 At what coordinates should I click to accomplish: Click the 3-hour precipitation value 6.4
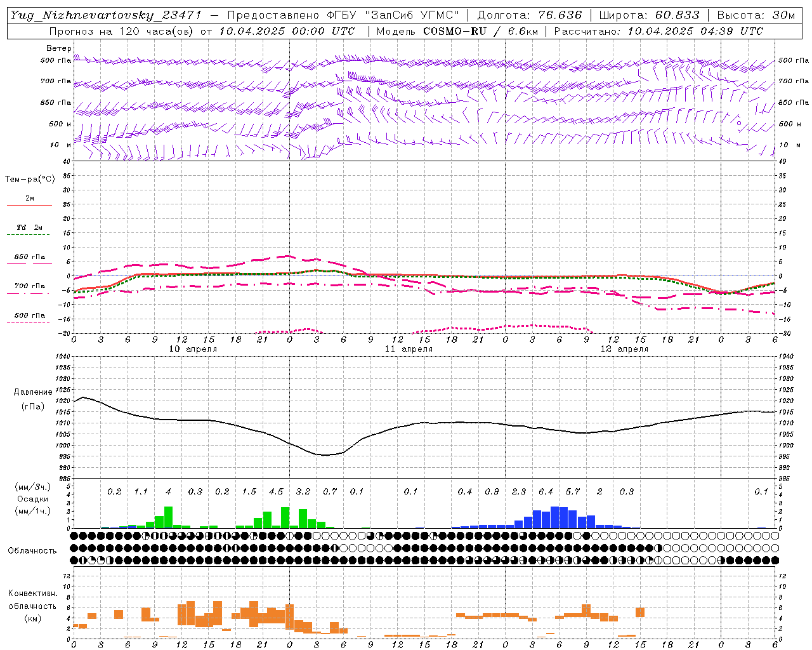(x=546, y=492)
